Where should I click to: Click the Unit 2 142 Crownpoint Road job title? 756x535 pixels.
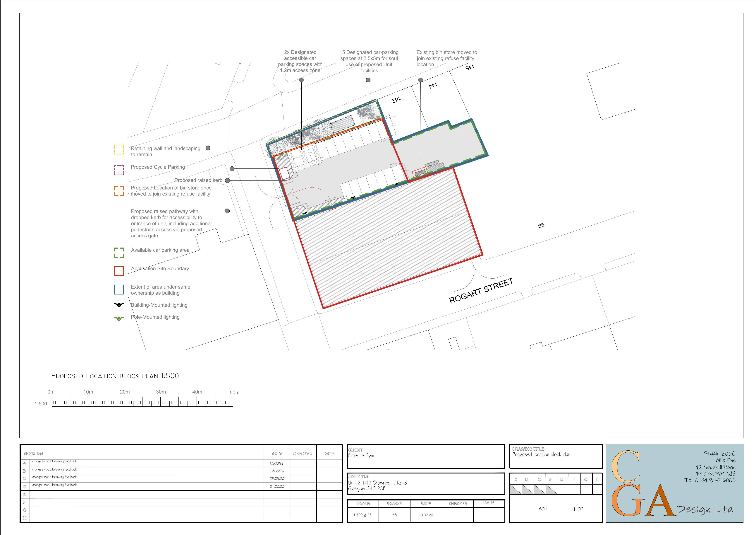click(x=377, y=483)
